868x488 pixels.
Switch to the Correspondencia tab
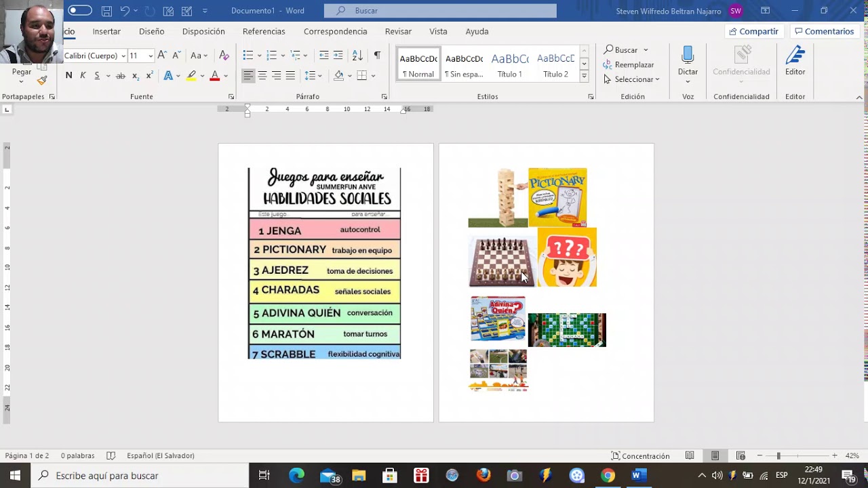pyautogui.click(x=335, y=31)
